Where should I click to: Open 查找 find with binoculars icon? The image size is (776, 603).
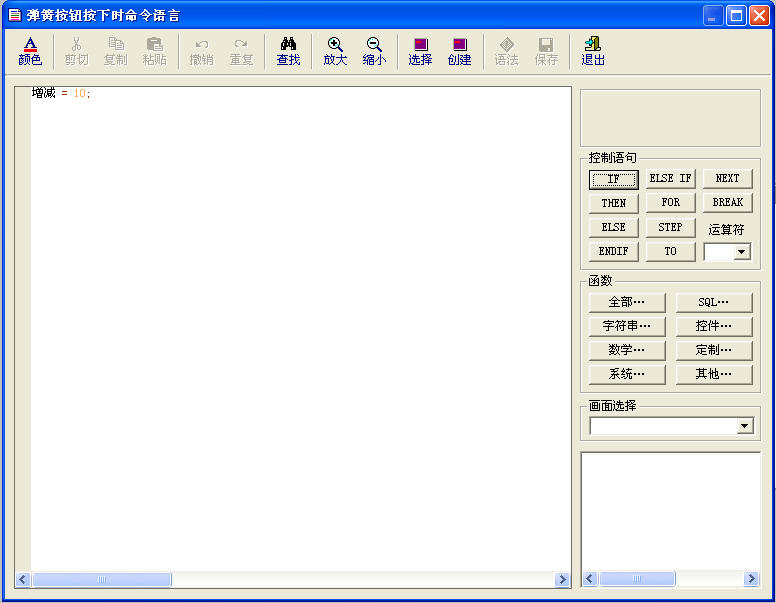tap(288, 51)
